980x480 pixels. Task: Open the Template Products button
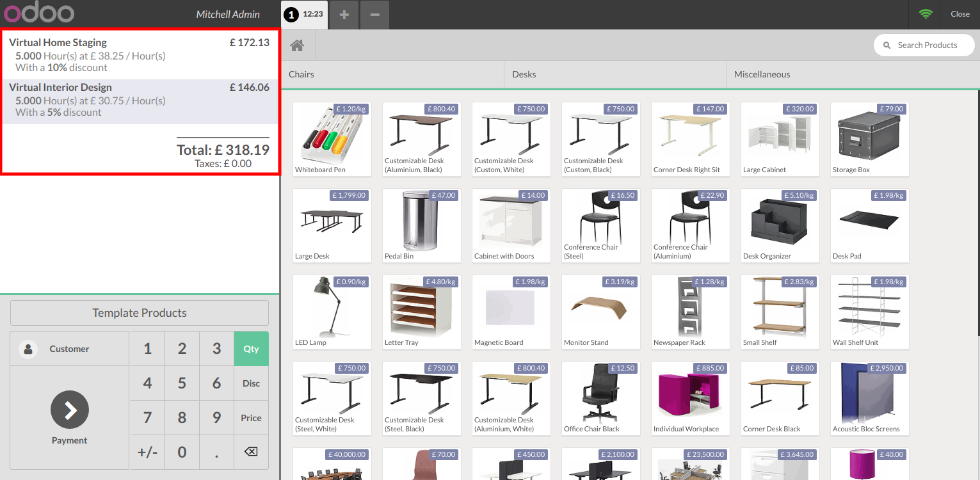[140, 313]
